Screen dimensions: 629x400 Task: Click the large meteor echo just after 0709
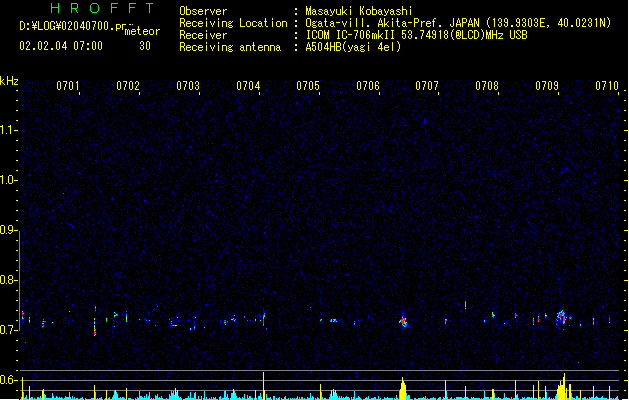tap(562, 317)
